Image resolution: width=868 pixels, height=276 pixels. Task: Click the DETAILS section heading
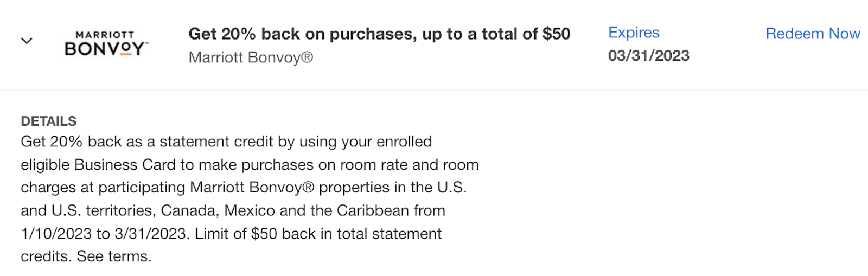(49, 121)
